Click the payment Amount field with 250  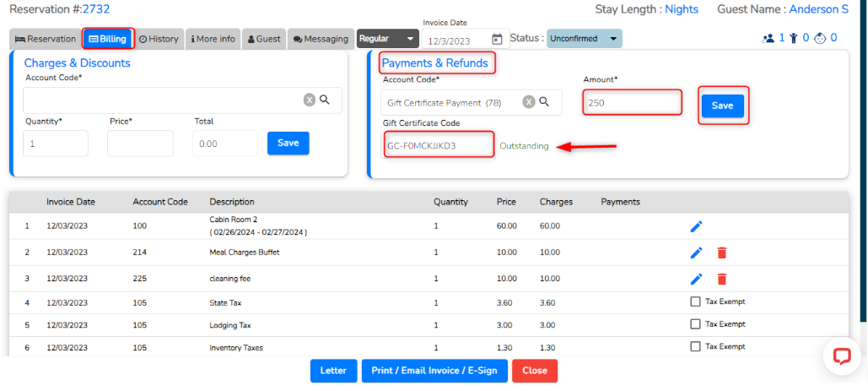pos(632,102)
